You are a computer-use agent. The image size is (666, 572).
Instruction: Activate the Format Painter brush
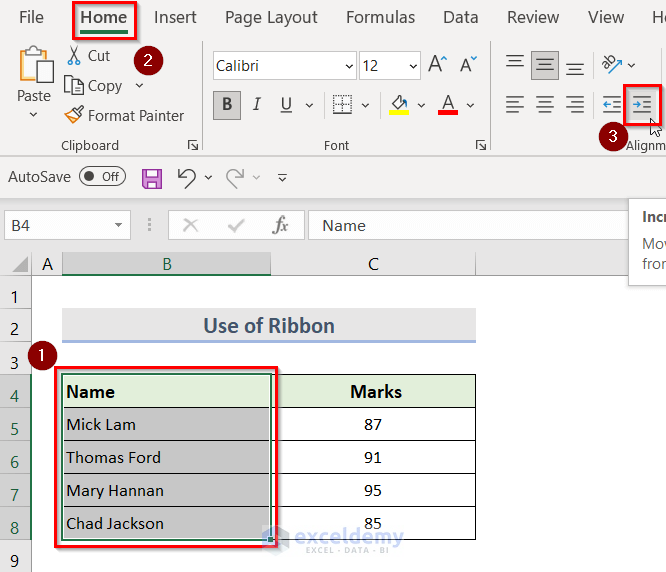click(74, 115)
